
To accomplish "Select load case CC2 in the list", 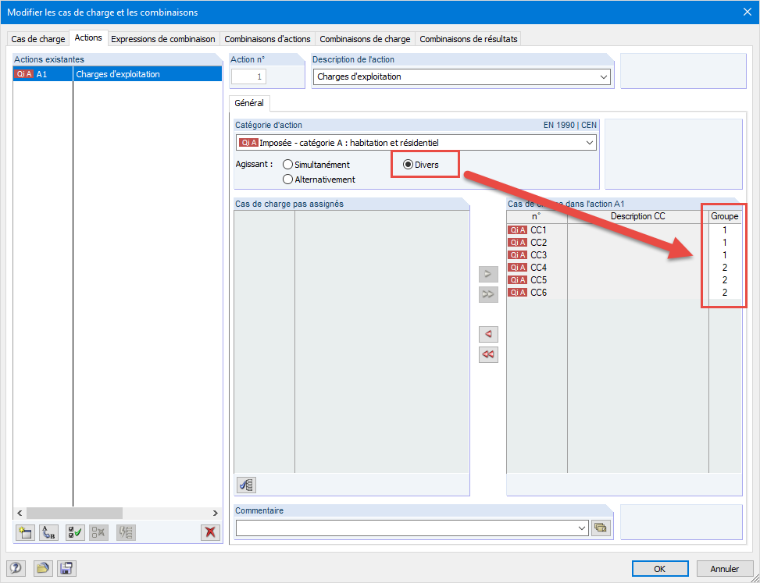I will coord(624,242).
